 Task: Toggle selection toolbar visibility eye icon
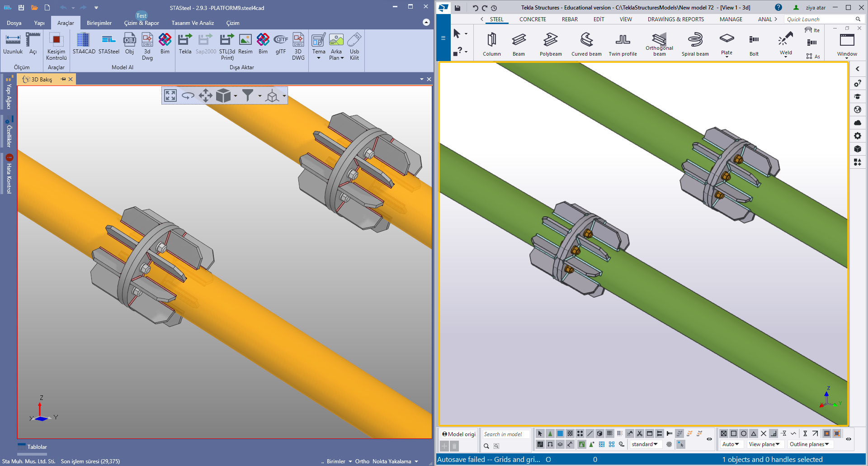pos(709,439)
